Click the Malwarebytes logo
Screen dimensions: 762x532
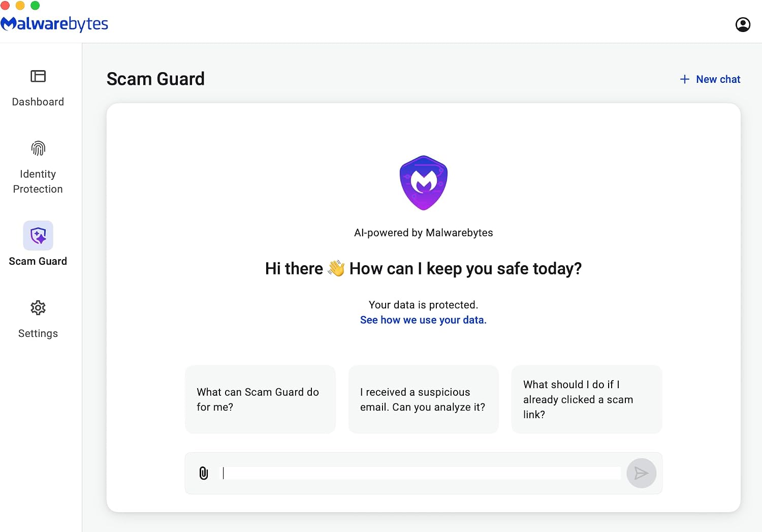click(x=54, y=24)
